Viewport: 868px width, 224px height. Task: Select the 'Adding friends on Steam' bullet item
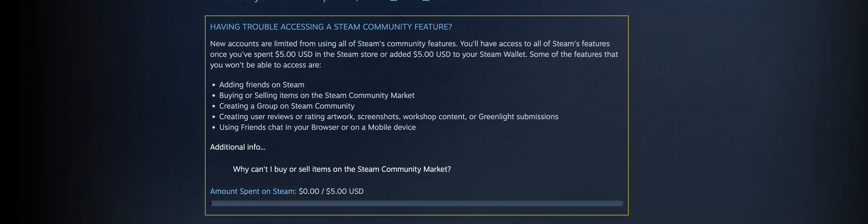click(x=261, y=85)
